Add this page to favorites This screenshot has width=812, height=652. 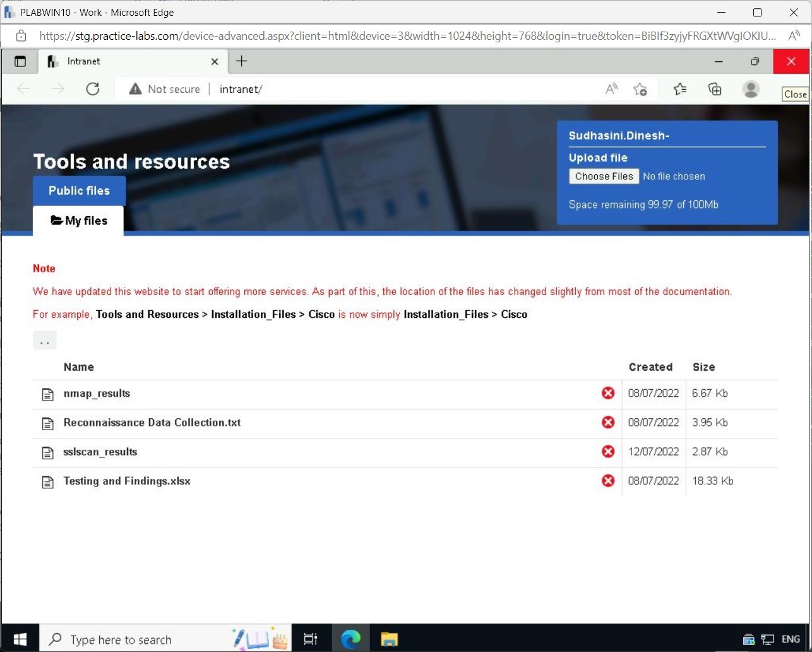(x=640, y=89)
